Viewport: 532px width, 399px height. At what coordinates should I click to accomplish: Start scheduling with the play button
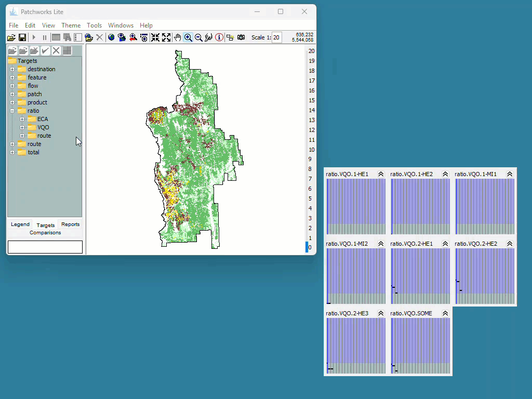point(34,37)
